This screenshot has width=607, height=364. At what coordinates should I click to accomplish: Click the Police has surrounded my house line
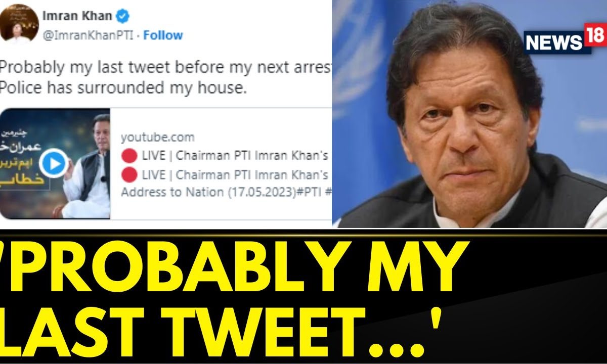[x=123, y=87]
